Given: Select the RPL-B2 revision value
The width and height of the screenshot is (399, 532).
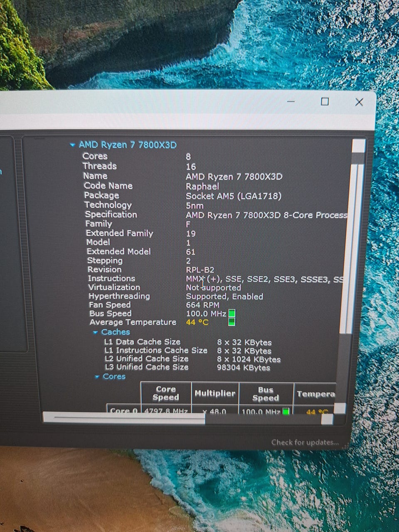Looking at the screenshot, I should tap(200, 270).
